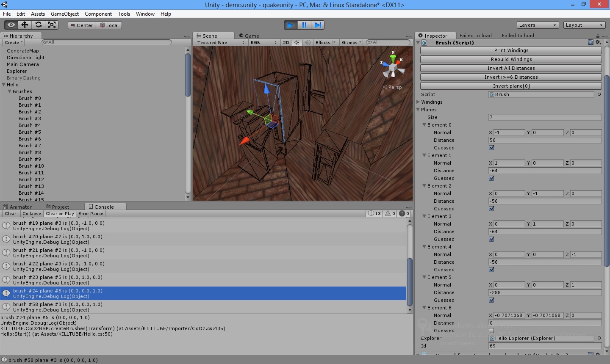The height and width of the screenshot is (364, 610).
Task: Toggle Guessed checkbox for Element 1
Action: tap(491, 178)
